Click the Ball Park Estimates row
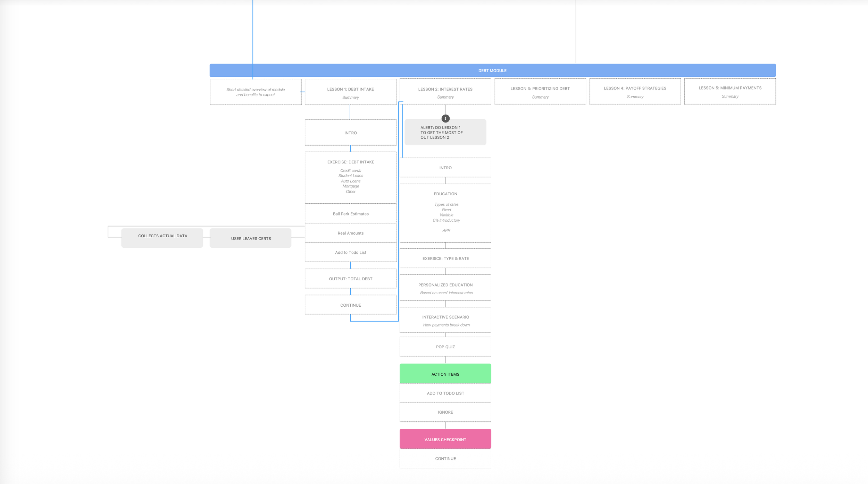Screen dimensions: 868x484 (350, 214)
